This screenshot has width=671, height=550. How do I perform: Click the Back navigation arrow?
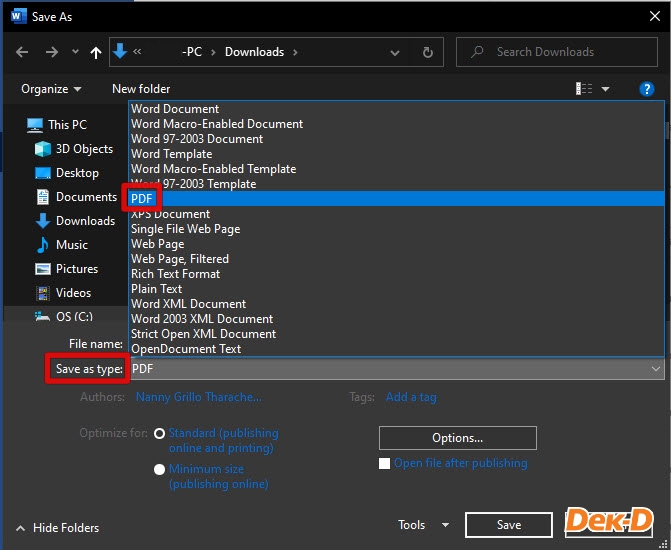(22, 52)
